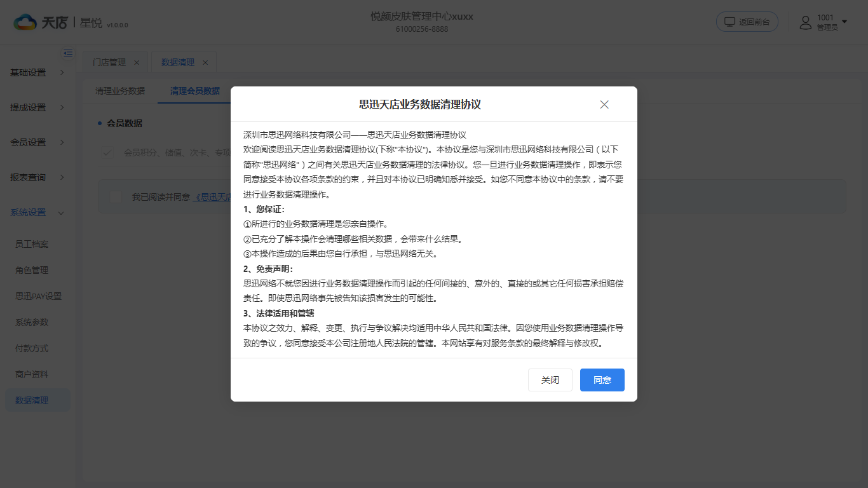Click the dialog title 思迅天店业务数据清理协议
This screenshot has width=868, height=488.
pyautogui.click(x=420, y=104)
